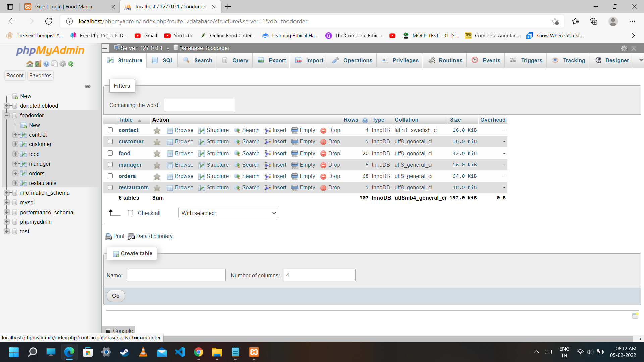Click the Log out door icon
The image size is (644, 362).
pos(38,64)
